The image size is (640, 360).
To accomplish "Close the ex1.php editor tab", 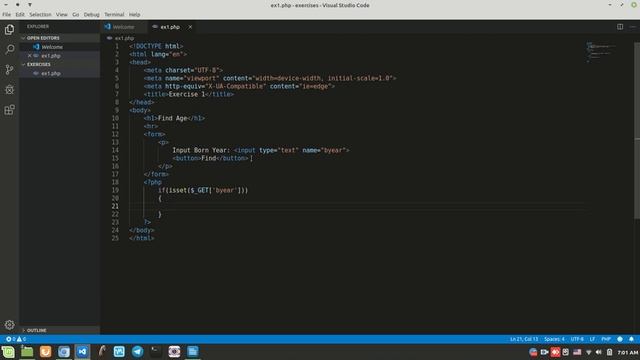I will click(190, 27).
